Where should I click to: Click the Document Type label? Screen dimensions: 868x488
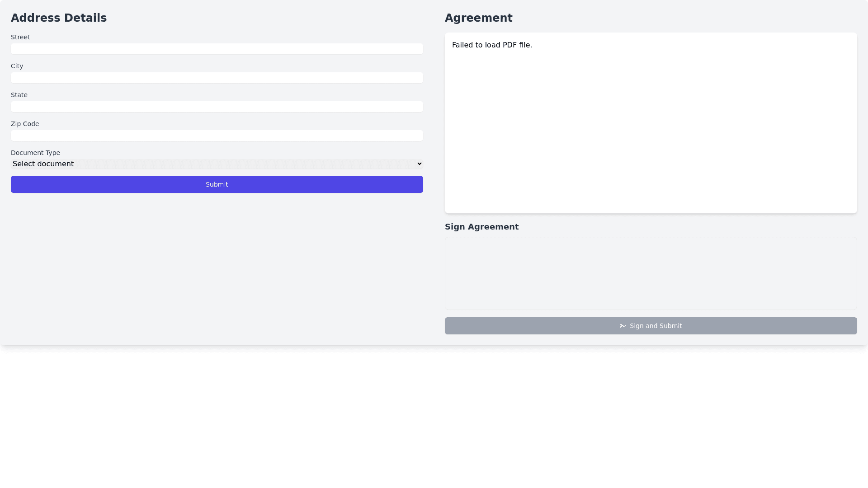point(35,153)
